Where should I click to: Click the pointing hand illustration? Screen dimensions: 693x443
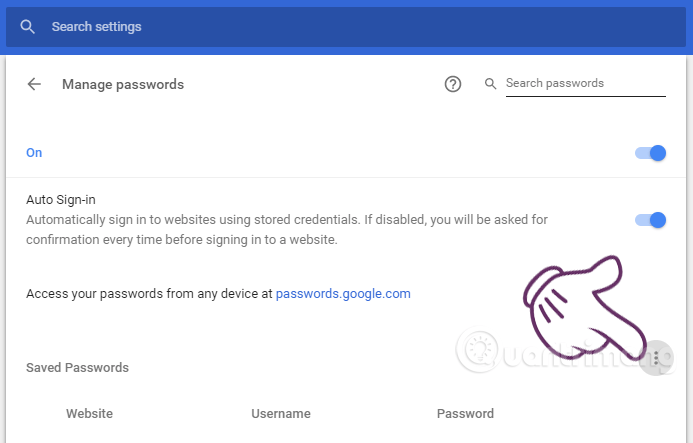tap(580, 300)
